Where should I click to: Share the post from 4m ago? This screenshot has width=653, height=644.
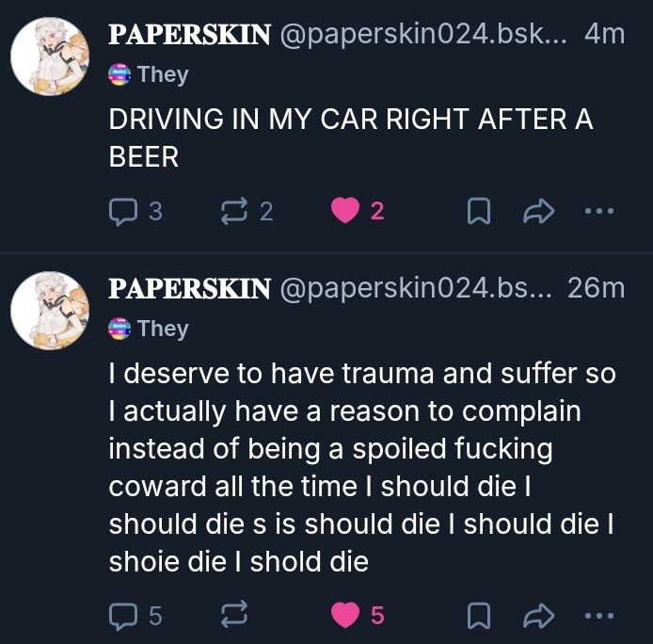pos(538,212)
